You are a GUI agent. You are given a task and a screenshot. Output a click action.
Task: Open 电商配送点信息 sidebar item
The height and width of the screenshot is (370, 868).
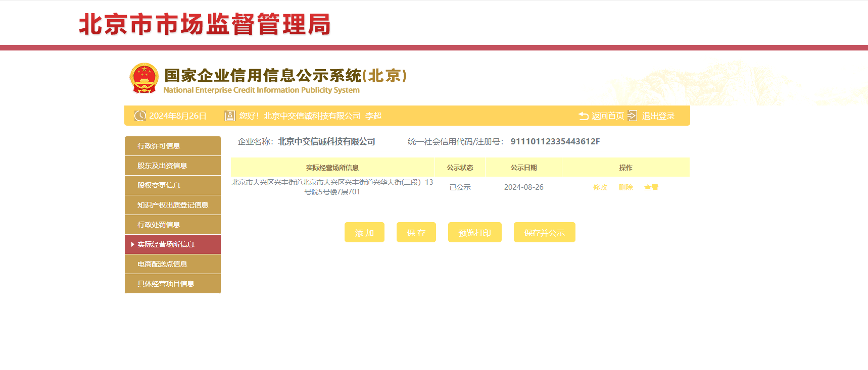[x=173, y=264]
